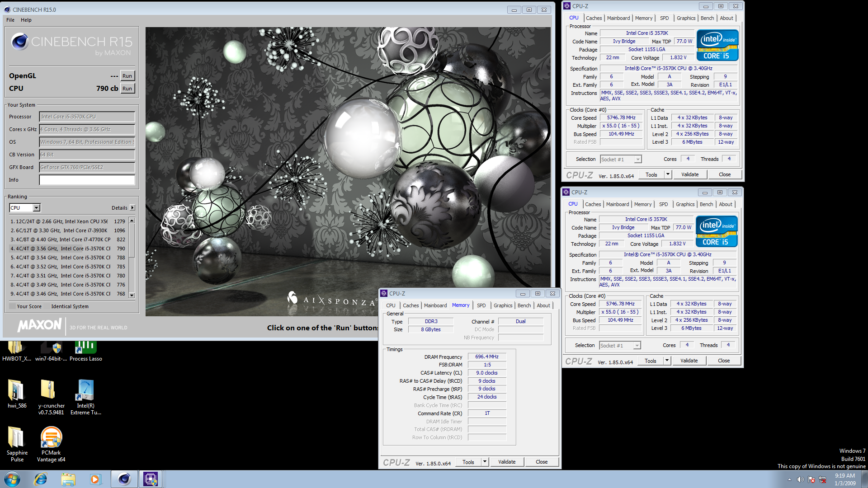This screenshot has height=488, width=868.
Task: Click the Tools button in the lower right CPU-Z window
Action: point(651,361)
